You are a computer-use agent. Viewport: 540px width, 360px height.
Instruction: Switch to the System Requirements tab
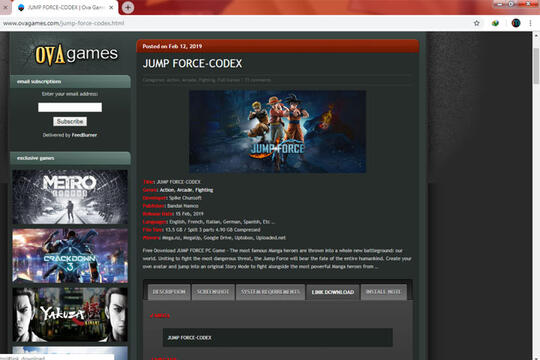270,292
